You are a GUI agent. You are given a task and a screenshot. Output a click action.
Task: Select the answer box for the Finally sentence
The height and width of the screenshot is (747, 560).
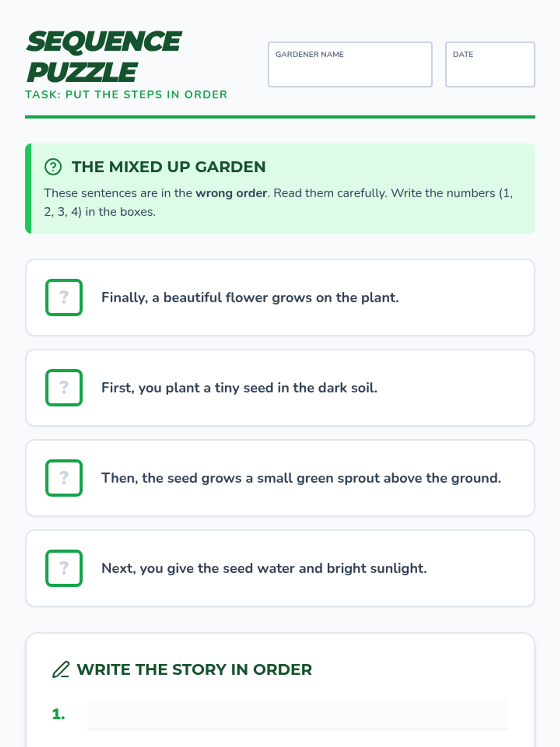click(64, 297)
